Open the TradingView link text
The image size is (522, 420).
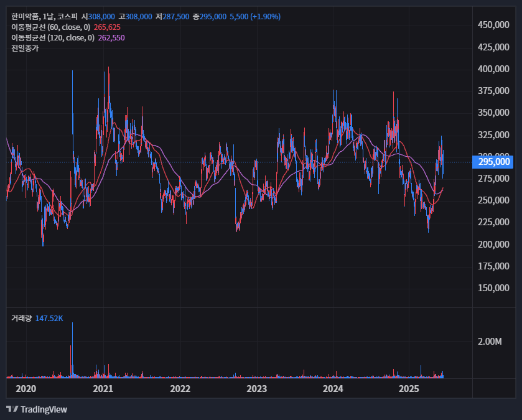tap(44, 409)
